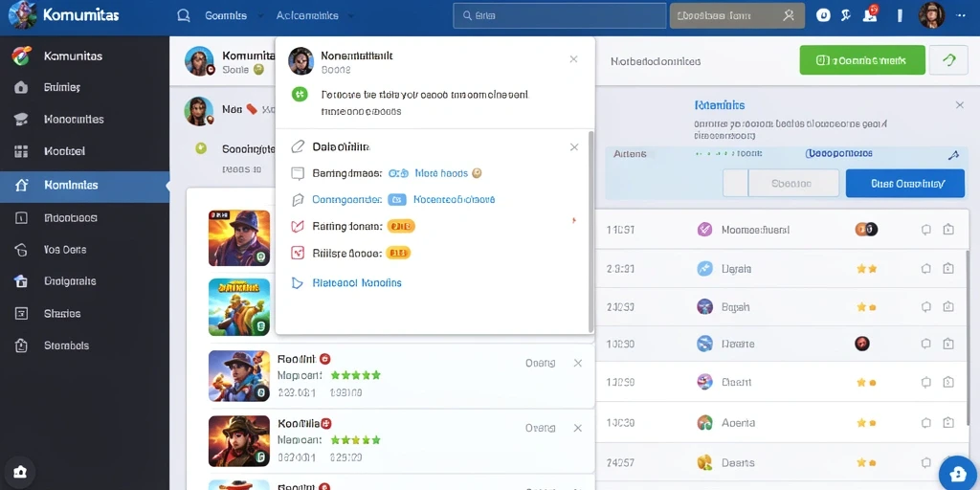
Task: Dismiss the popup's pencil section with its X
Action: [574, 147]
